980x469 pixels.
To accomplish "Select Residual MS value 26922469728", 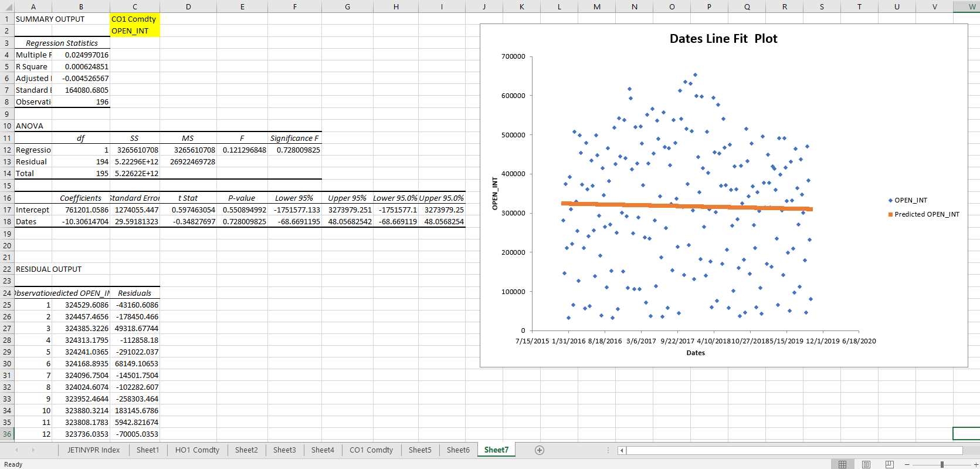I will pos(188,161).
